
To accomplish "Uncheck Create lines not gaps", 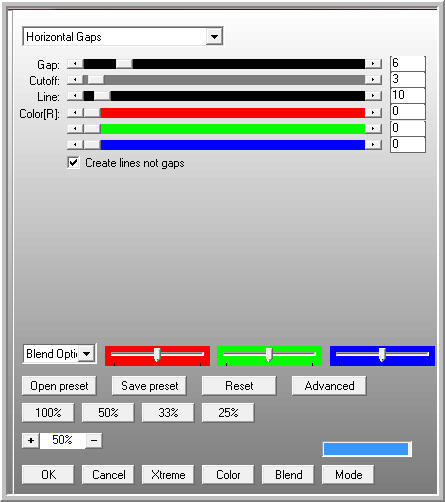I will point(73,163).
